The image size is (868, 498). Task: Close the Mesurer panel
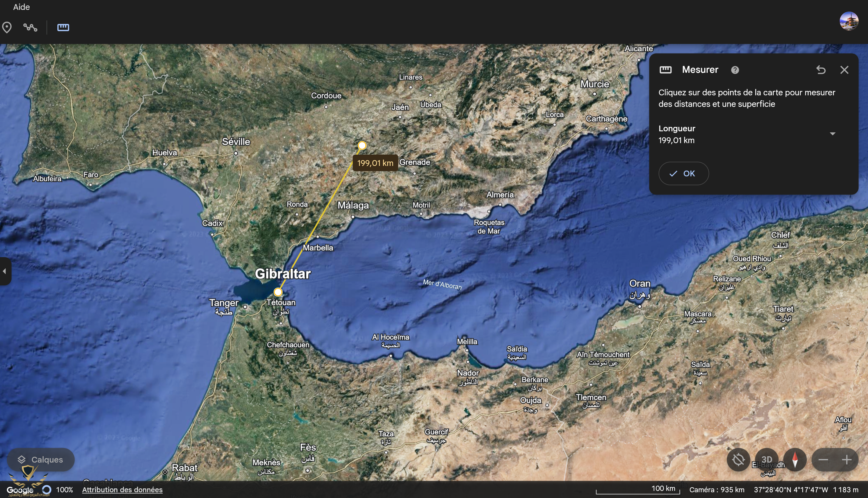click(844, 70)
